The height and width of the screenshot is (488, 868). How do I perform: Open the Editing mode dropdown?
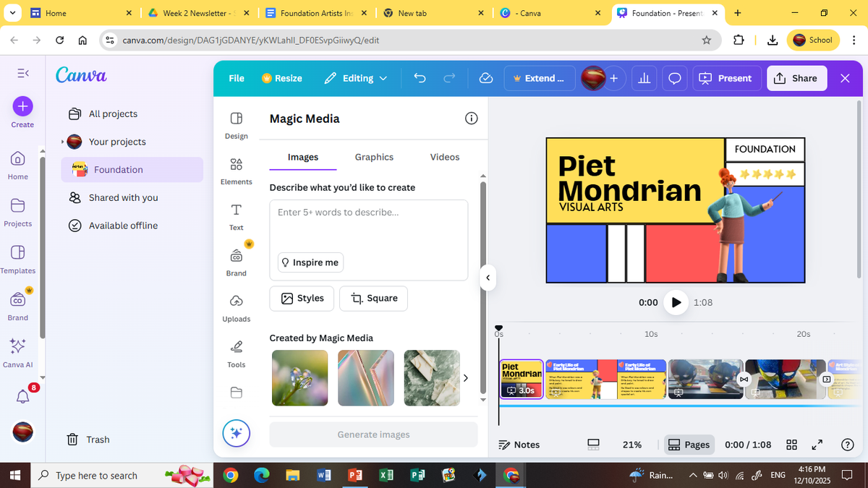click(x=356, y=78)
